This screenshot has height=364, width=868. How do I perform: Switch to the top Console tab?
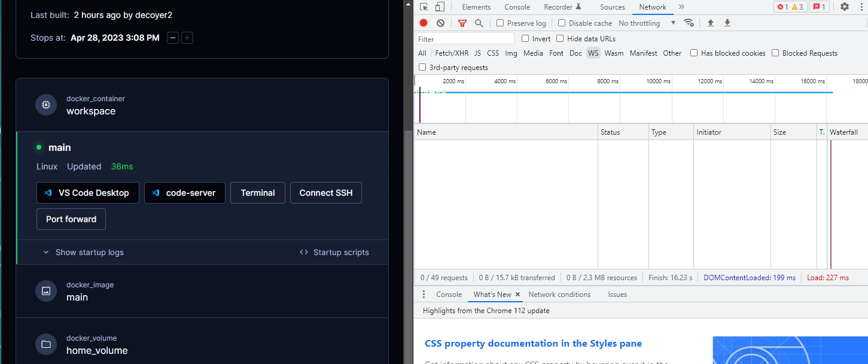pyautogui.click(x=517, y=7)
